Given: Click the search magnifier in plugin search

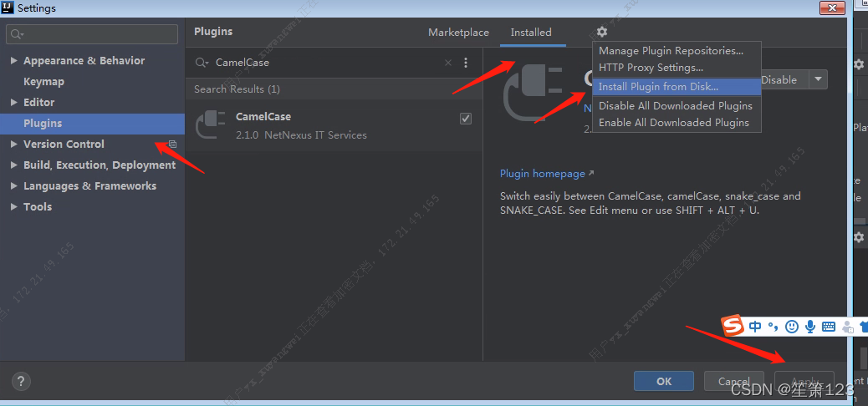Looking at the screenshot, I should [x=202, y=63].
